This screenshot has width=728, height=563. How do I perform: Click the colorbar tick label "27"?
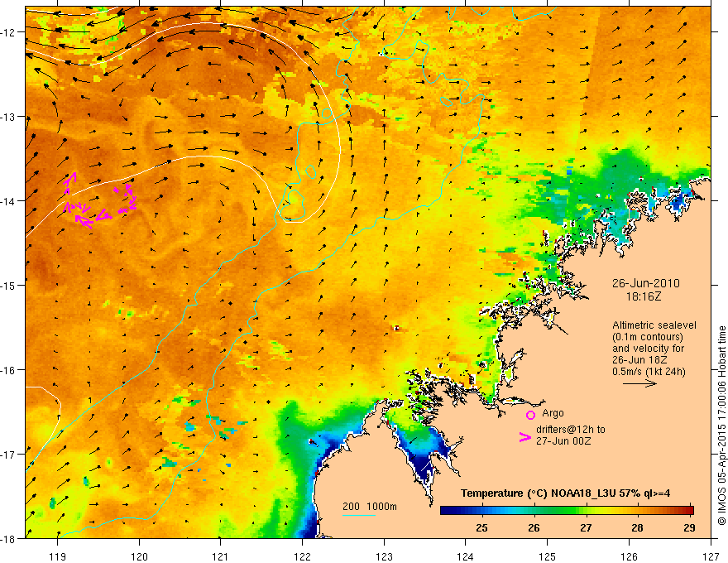586,527
